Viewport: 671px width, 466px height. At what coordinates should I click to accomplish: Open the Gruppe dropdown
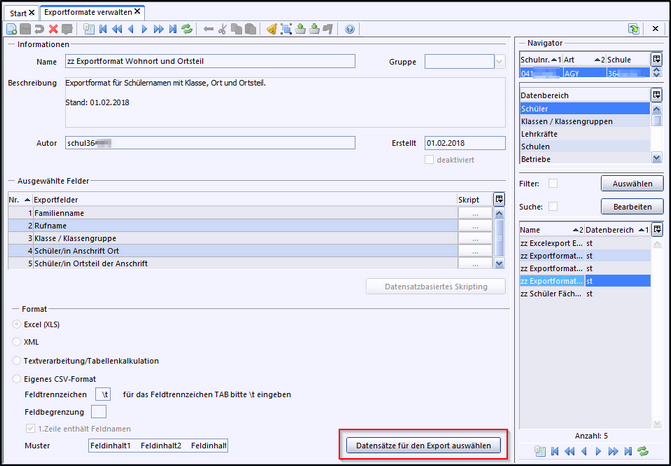(499, 62)
